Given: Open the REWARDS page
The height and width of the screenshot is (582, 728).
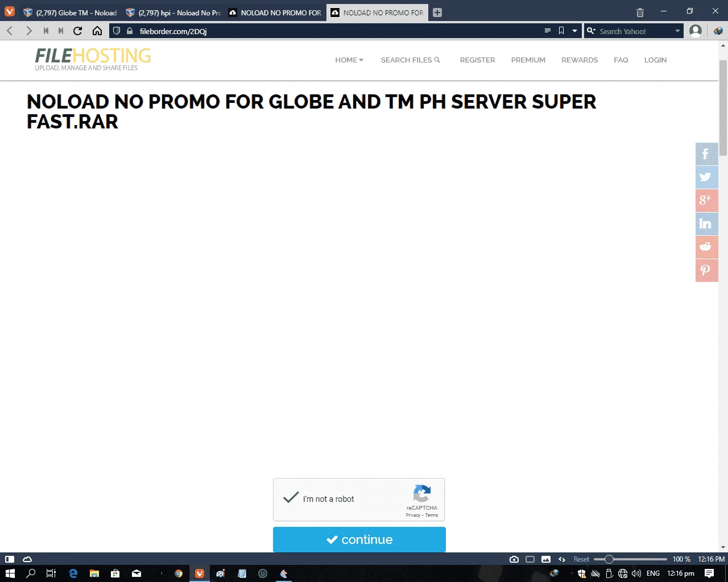Looking at the screenshot, I should click(580, 60).
